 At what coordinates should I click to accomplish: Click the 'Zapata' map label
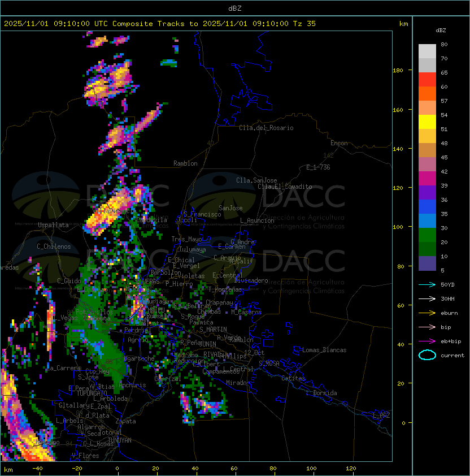pyautogui.click(x=125, y=421)
